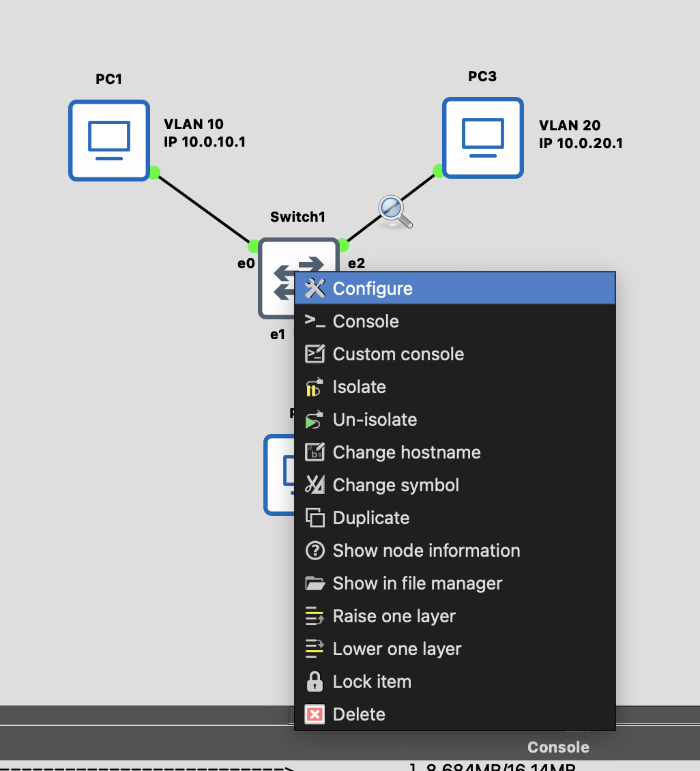This screenshot has height=771, width=700.
Task: Isolate the Switch1 node
Action: 359,387
